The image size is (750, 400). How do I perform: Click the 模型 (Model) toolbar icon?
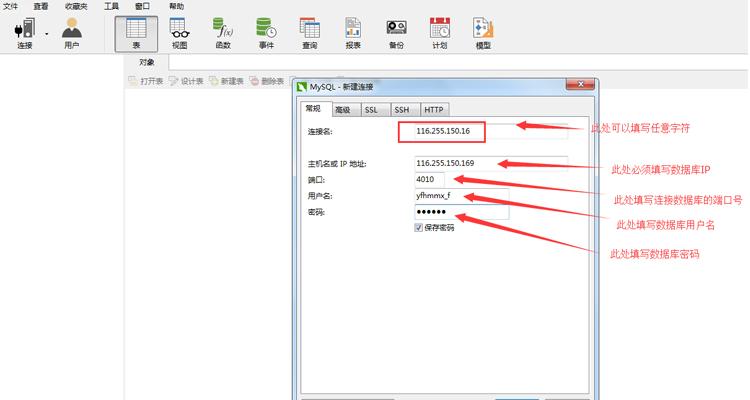(x=483, y=33)
